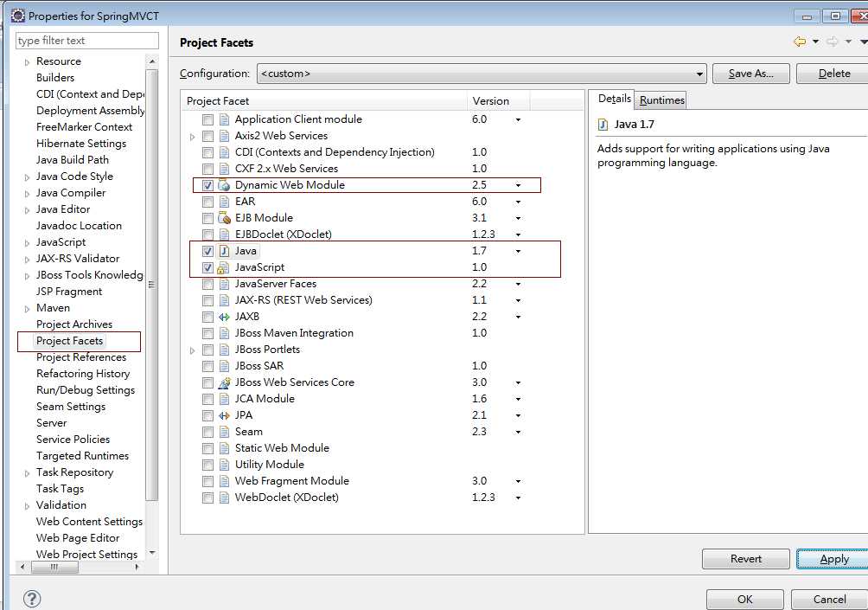Select Targeted Runtimes in the sidebar
The image size is (868, 610).
click(x=82, y=455)
